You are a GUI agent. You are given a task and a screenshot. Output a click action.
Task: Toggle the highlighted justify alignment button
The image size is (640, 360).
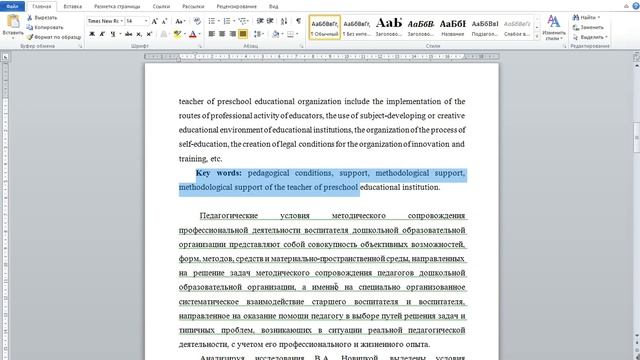coord(243,34)
